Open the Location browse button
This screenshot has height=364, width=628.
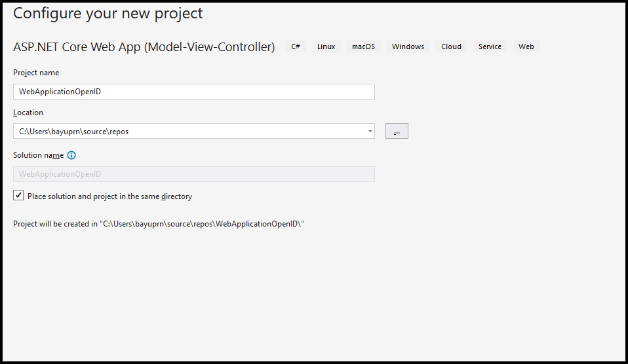397,131
